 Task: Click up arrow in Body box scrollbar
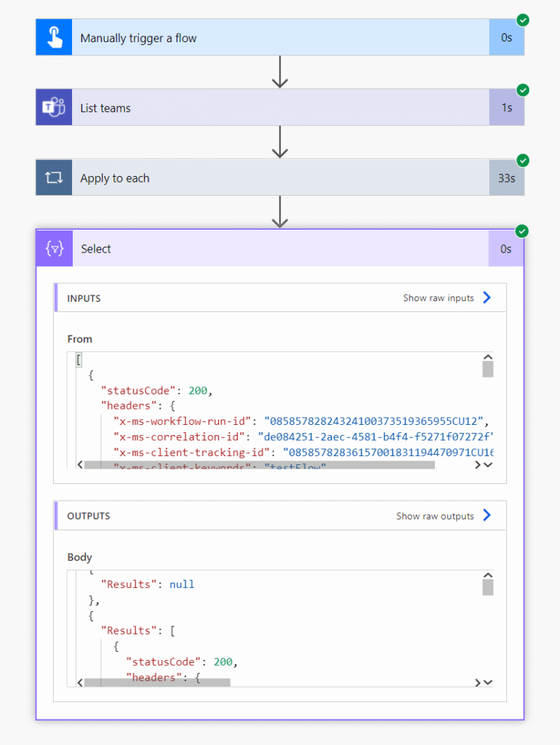(x=488, y=575)
